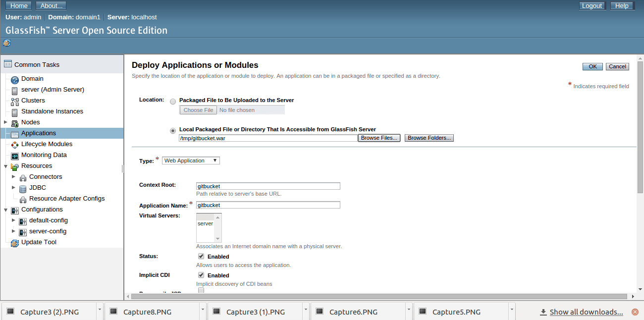This screenshot has width=644, height=320.
Task: Click the Context Root input field
Action: coord(268,186)
